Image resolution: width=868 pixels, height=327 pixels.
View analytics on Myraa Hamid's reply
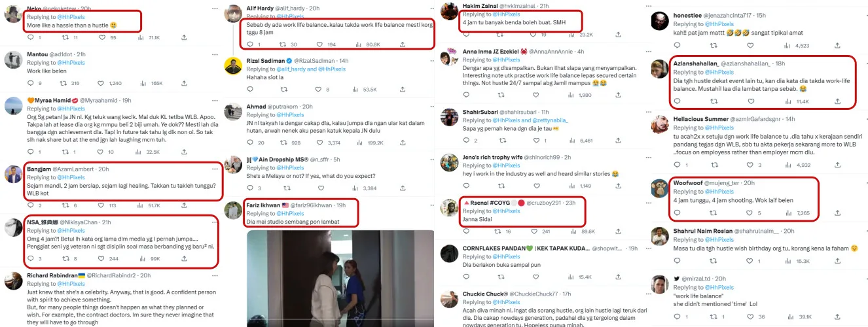pos(142,152)
